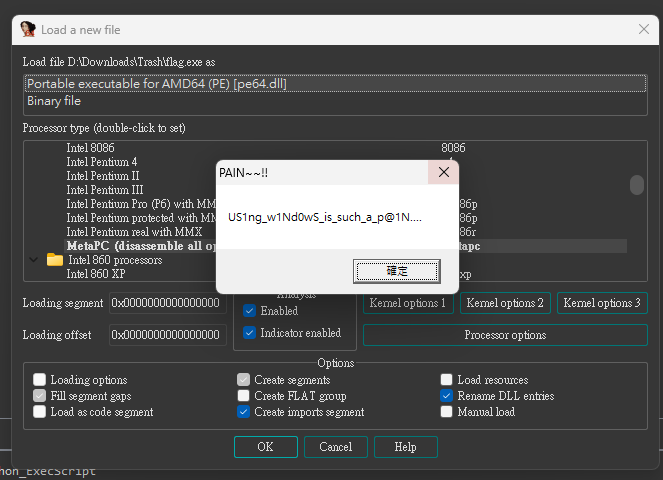663x480 pixels.
Task: Close the Load a new file dialog
Action: (x=644, y=29)
